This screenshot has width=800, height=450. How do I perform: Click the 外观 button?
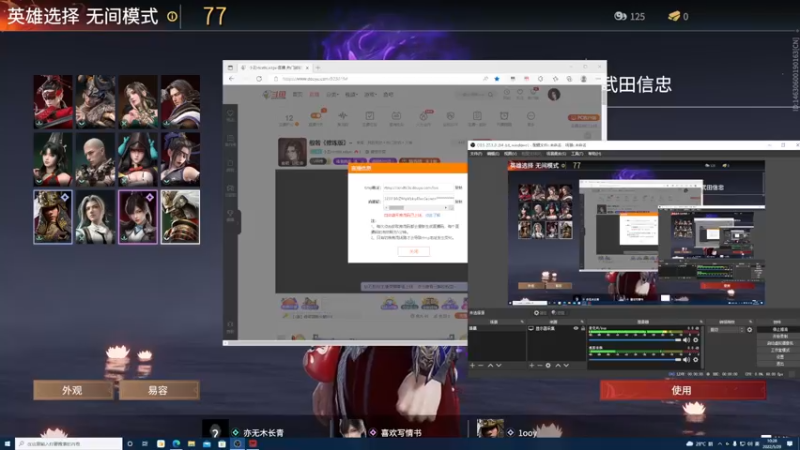click(x=73, y=390)
